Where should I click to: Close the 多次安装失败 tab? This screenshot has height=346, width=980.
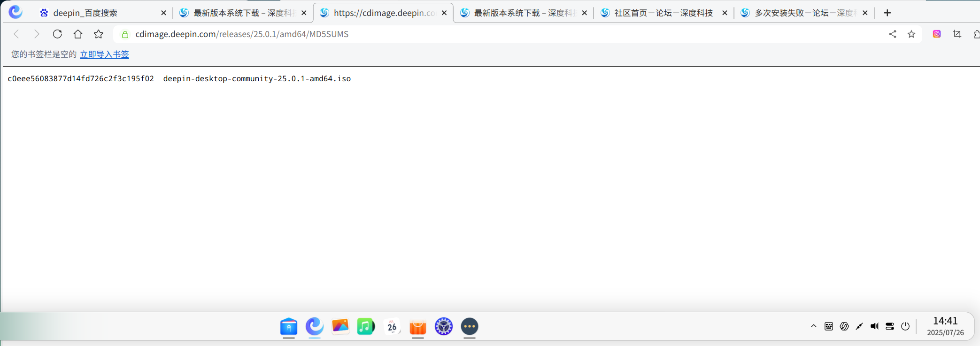coord(865,13)
